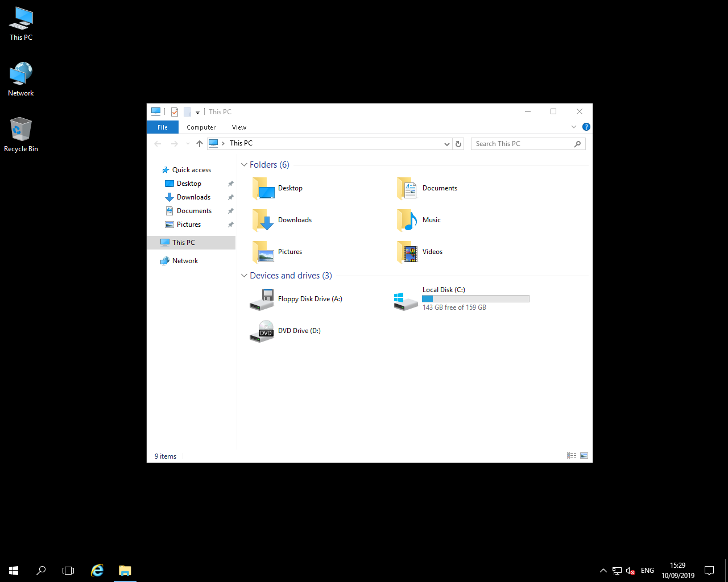Switch to large thumbnails view in the status bar

click(584, 455)
